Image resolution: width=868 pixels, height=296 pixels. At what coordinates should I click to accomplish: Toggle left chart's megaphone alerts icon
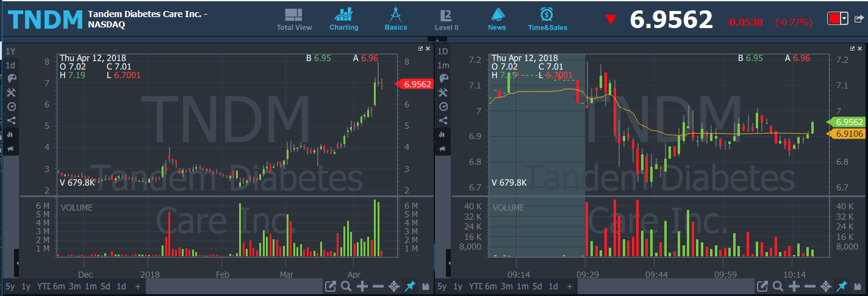(11, 149)
